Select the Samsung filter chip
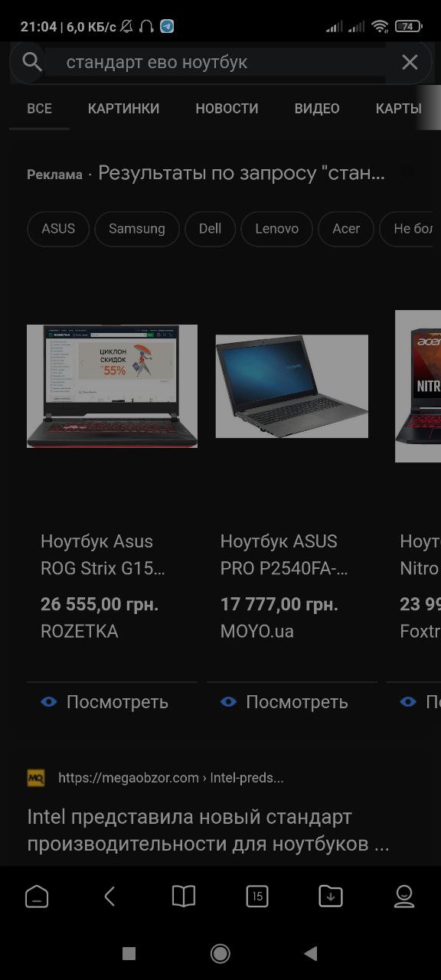Screen dimensions: 441x980 tap(137, 229)
